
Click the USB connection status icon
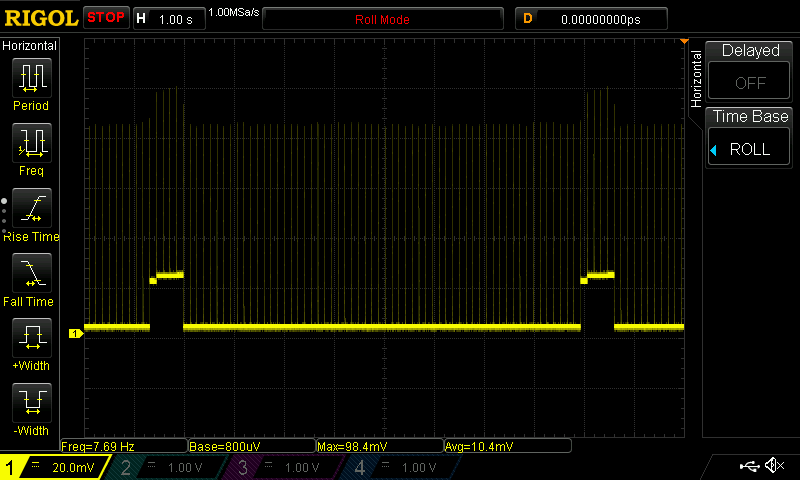749,466
